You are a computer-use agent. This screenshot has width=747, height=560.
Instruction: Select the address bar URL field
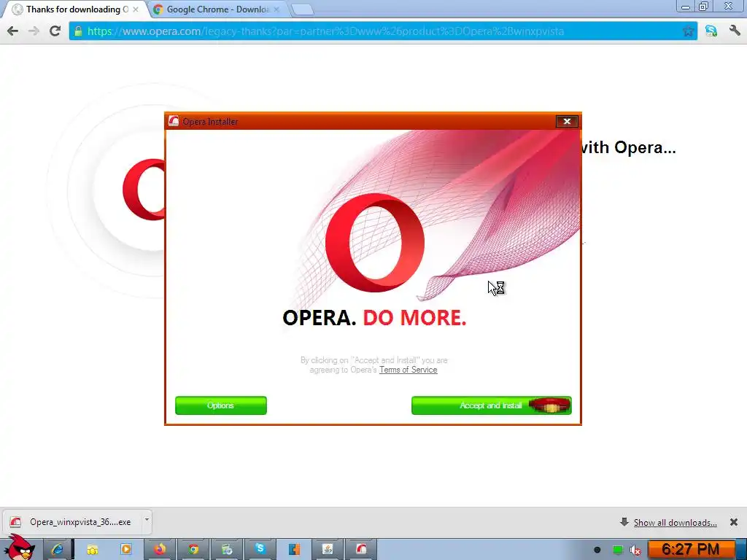click(x=383, y=31)
